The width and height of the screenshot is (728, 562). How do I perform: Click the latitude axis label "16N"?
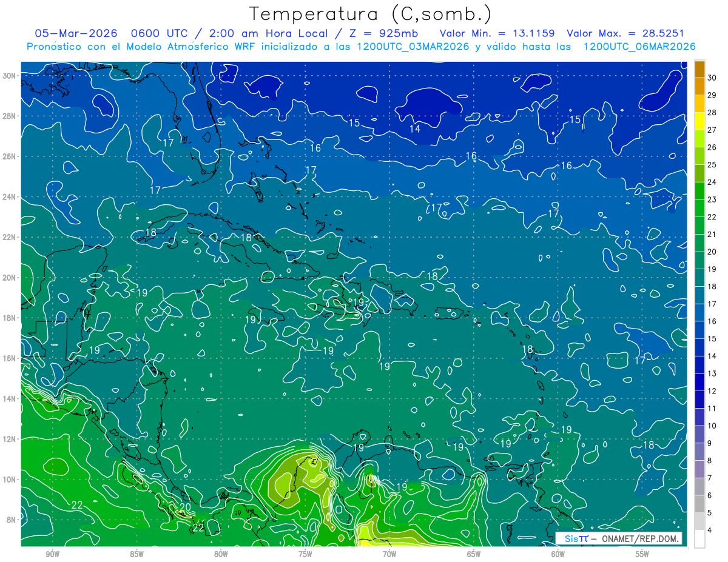(x=9, y=358)
